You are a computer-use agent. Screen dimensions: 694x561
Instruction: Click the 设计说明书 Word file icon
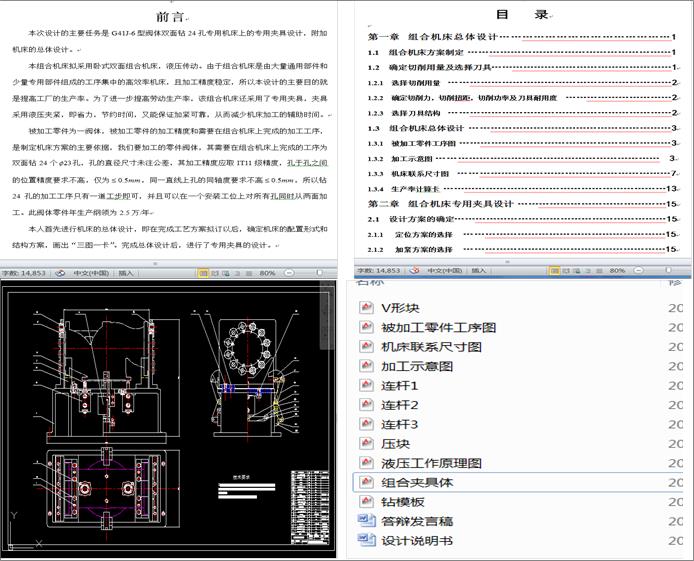365,541
